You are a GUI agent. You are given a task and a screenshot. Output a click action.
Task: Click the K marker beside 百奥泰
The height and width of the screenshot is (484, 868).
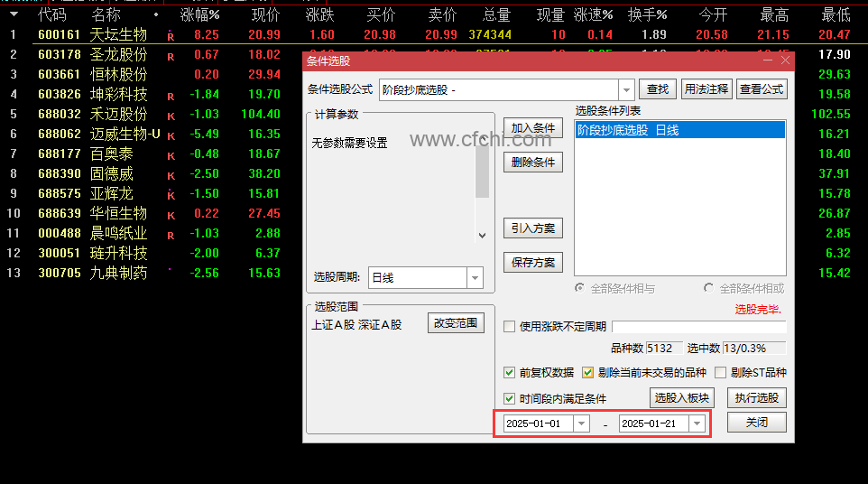pos(171,156)
